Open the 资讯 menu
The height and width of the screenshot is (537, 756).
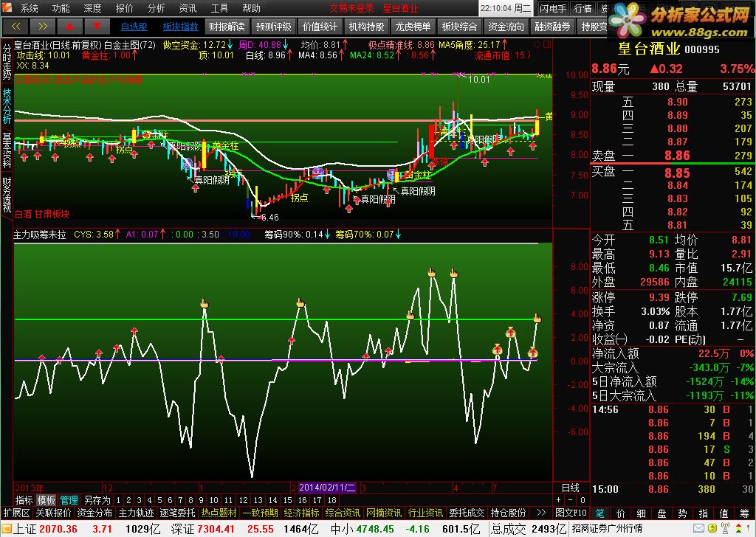point(188,8)
